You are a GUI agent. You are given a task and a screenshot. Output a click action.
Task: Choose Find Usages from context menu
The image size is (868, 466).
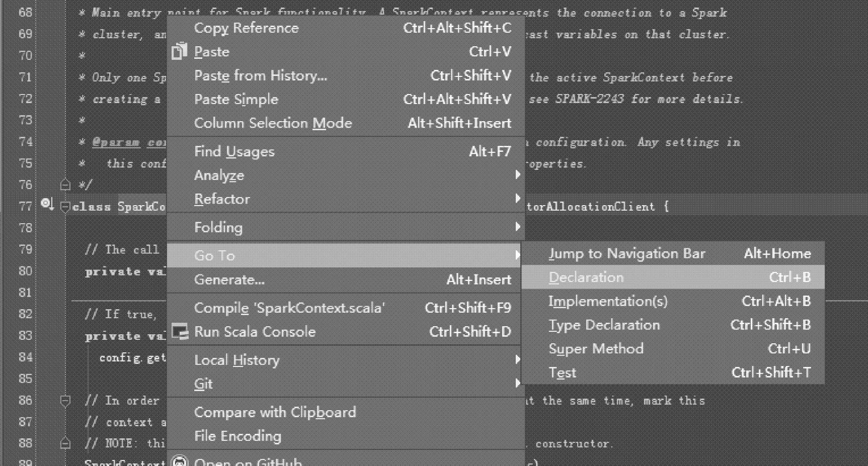pyautogui.click(x=234, y=151)
